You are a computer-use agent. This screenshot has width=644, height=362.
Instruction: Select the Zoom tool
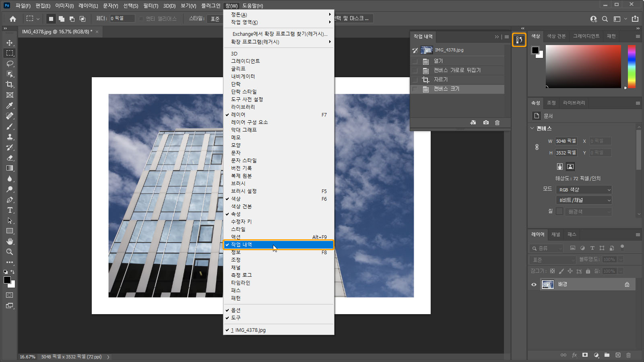[10, 252]
